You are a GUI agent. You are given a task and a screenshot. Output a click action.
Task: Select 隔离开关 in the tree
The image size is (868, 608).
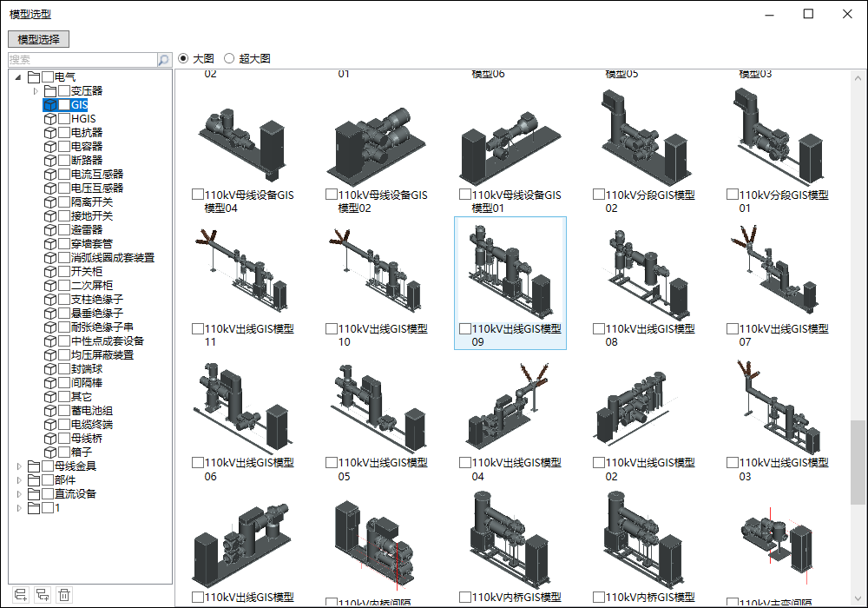(91, 202)
